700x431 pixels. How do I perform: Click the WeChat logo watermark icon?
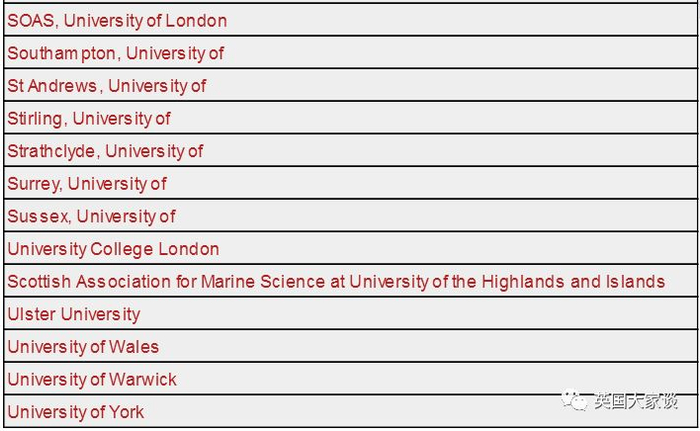pos(576,401)
